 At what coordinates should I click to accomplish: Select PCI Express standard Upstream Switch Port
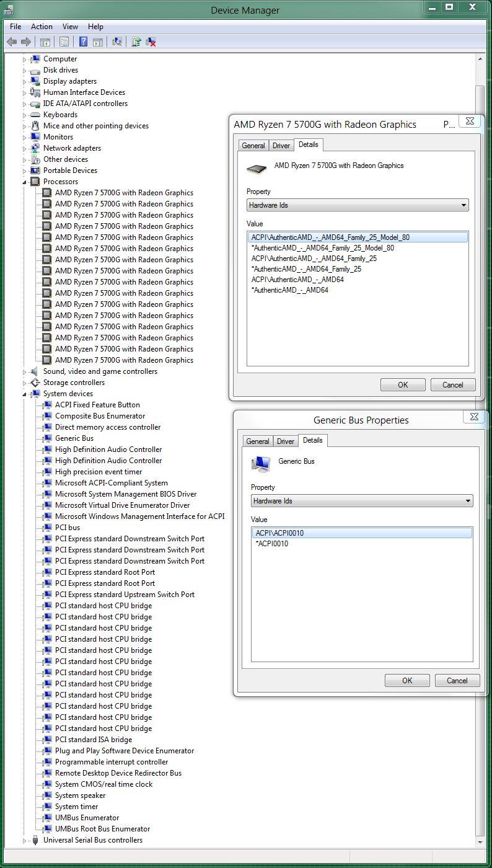coord(125,595)
